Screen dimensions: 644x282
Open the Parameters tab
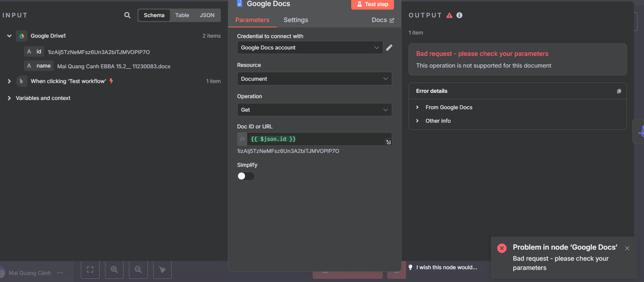click(x=252, y=20)
